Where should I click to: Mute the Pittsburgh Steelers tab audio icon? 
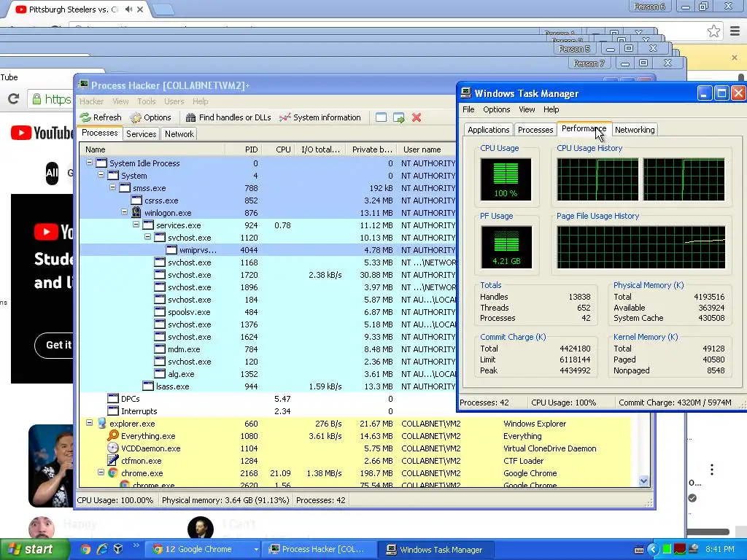(128, 9)
